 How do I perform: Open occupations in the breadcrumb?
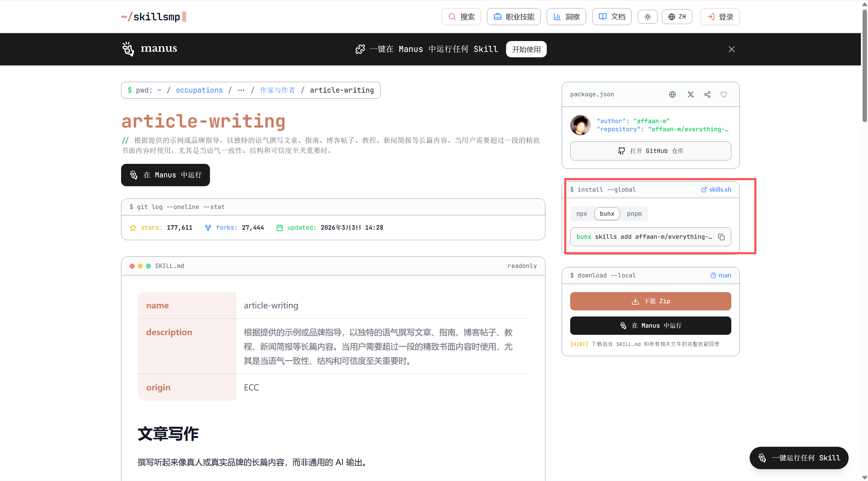point(199,90)
